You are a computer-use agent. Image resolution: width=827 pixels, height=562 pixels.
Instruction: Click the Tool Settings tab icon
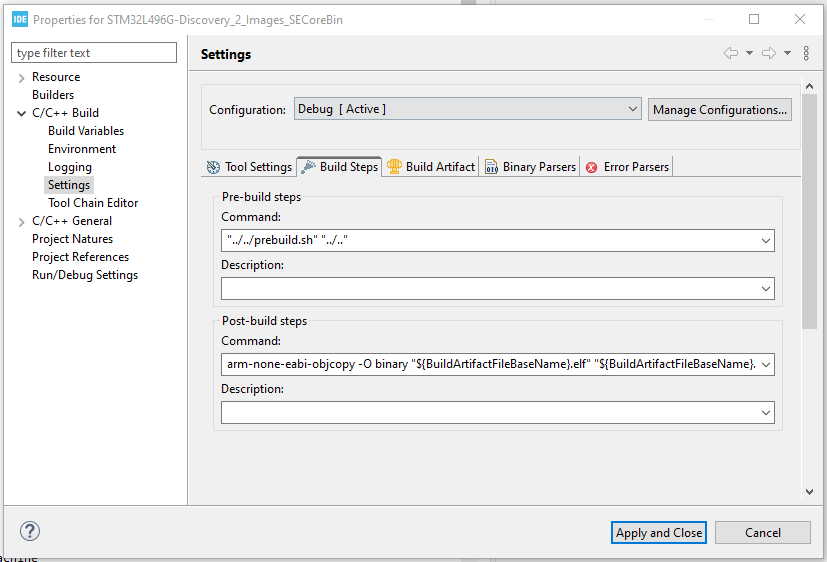[213, 167]
